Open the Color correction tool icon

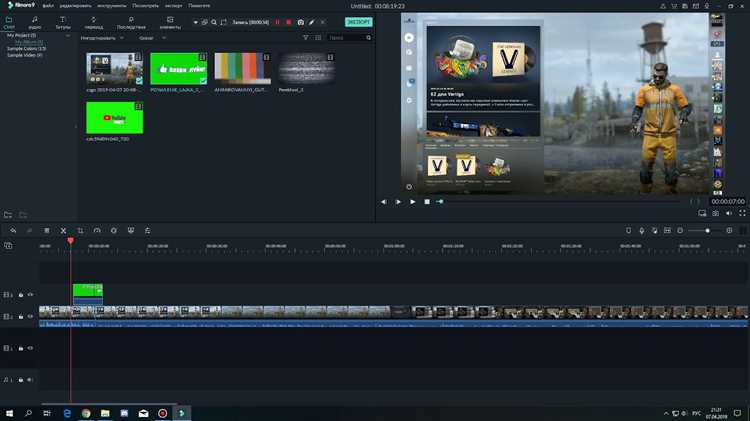(x=114, y=231)
